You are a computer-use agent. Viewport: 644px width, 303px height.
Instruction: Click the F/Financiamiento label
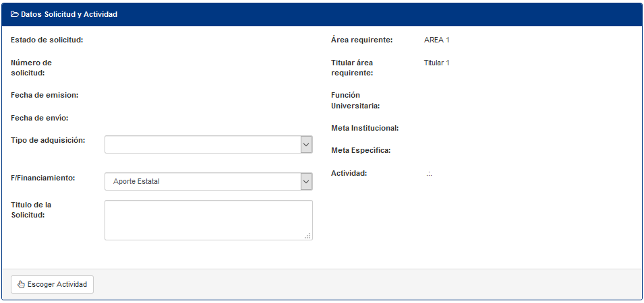pos(43,178)
